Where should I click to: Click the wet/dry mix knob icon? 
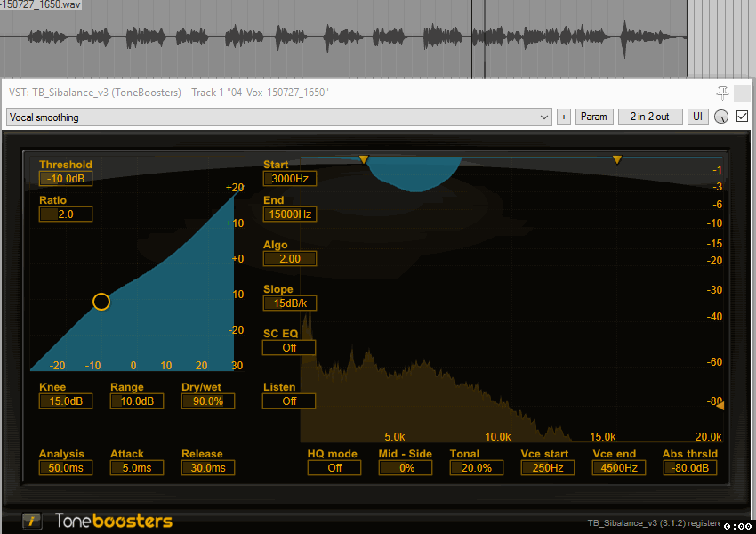(x=720, y=117)
